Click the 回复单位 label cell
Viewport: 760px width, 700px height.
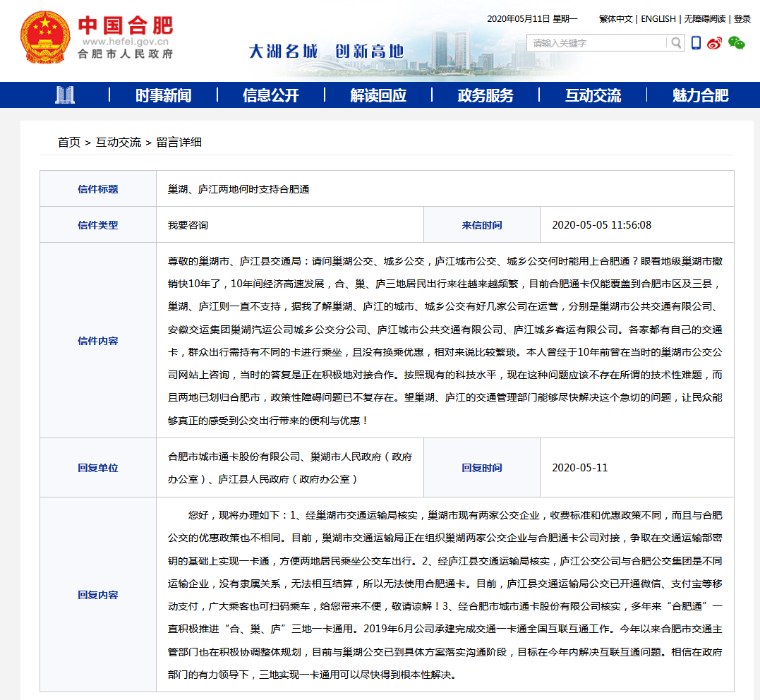[x=98, y=468]
